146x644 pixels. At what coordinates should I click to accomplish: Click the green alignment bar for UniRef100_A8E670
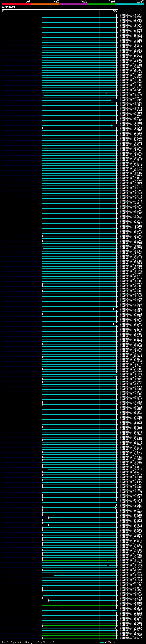tap(80, 560)
